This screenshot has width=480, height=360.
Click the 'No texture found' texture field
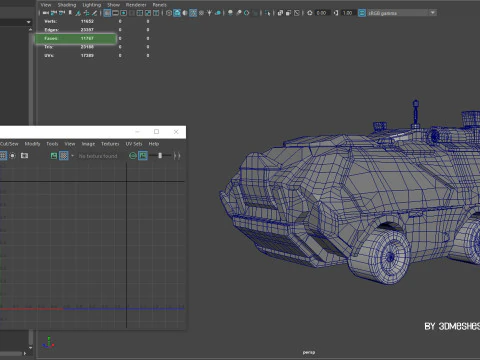98,156
